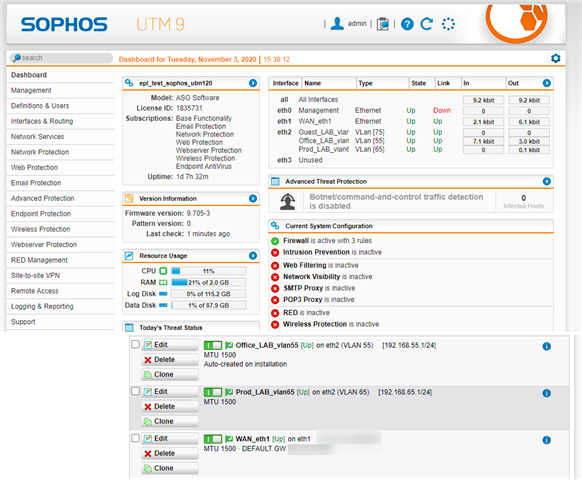Delete the Office_LAB_vlan55 interface
This screenshot has width=582, height=480.
pyautogui.click(x=170, y=360)
